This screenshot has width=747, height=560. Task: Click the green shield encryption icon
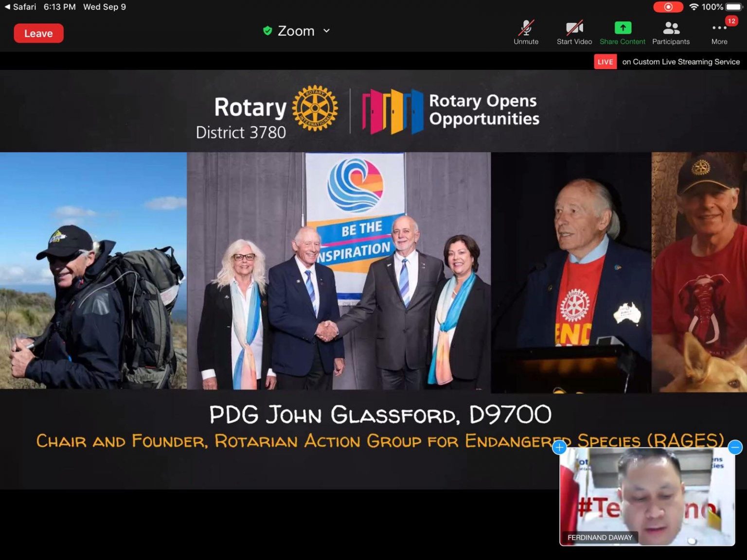pos(267,31)
